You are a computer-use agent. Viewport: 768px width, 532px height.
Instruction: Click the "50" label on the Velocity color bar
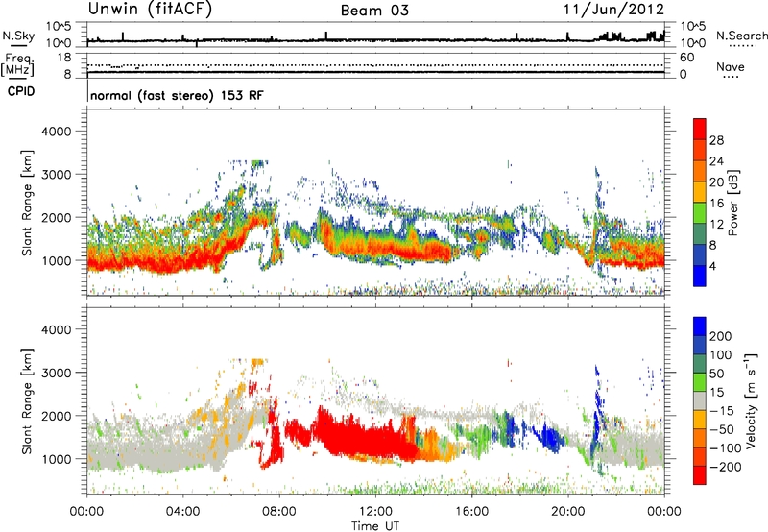(716, 374)
